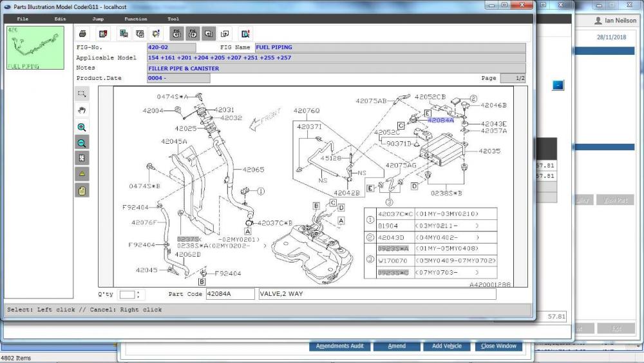Click the red book icon in the toolbar
Image resolution: width=644 pixels, height=363 pixels.
click(x=102, y=34)
